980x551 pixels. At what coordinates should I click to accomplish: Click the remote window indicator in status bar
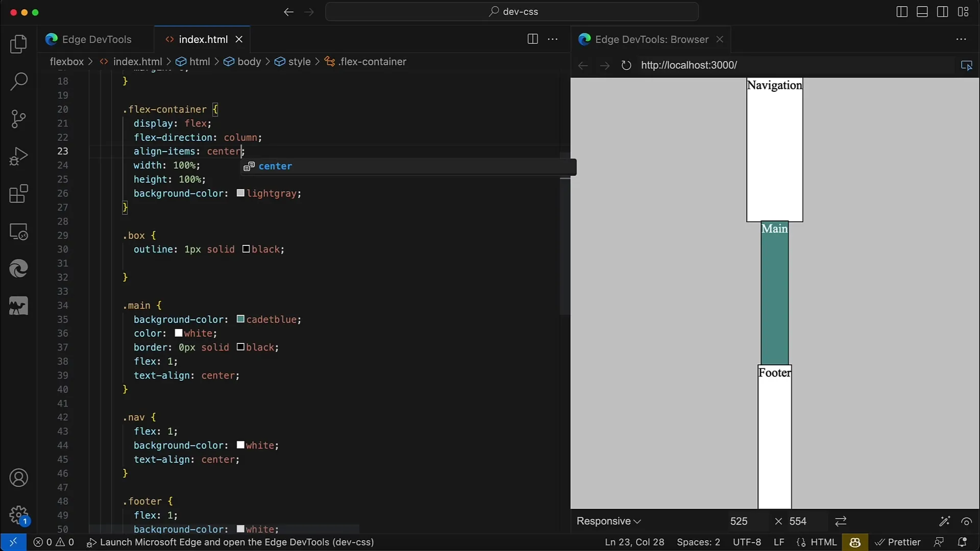pos(13,542)
